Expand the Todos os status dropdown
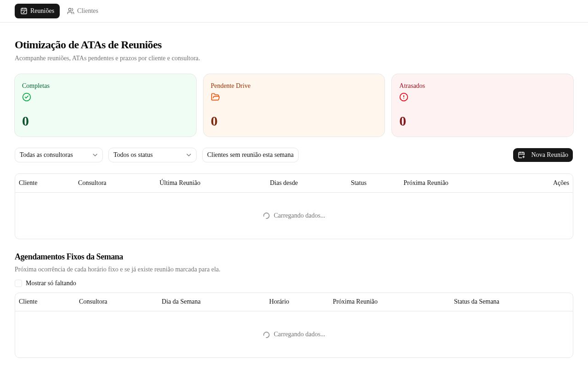Image resolution: width=588 pixels, height=368 pixels. pyautogui.click(x=153, y=155)
